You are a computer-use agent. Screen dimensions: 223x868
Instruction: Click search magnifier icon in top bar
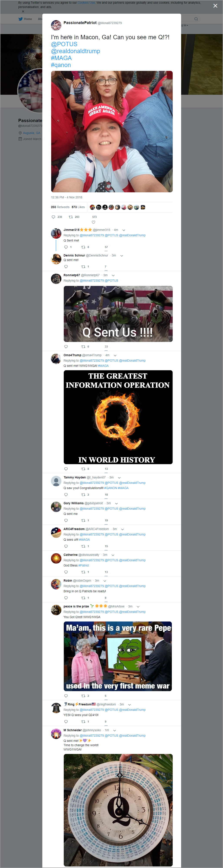196,19
